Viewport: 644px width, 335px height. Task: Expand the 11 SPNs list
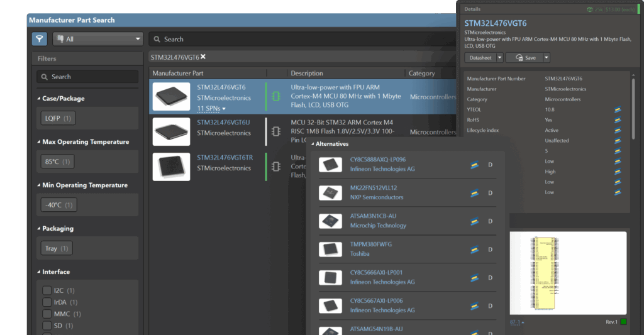pos(211,109)
